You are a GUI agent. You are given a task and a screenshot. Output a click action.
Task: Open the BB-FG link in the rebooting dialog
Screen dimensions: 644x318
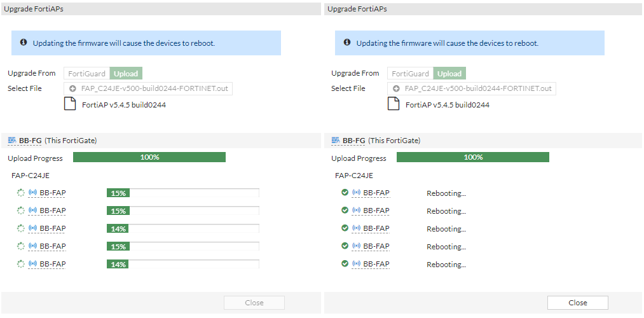tap(354, 141)
